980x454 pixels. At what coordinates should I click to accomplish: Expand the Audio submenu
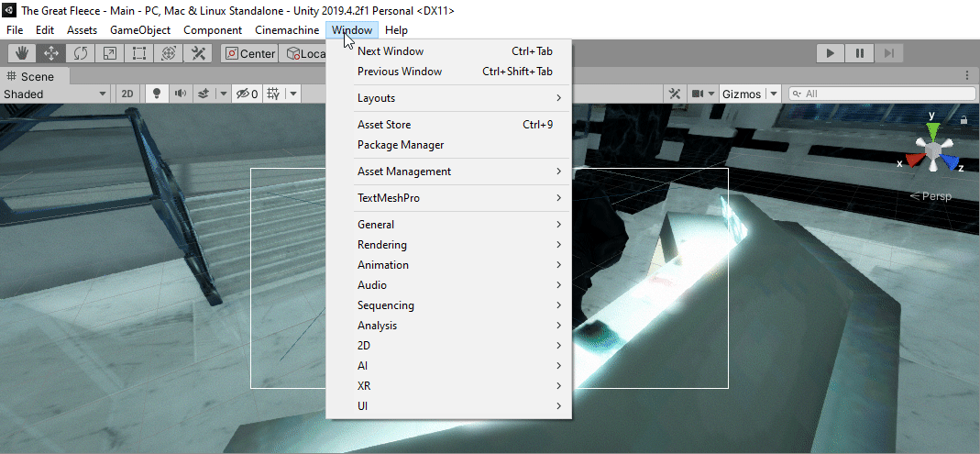pyautogui.click(x=449, y=285)
